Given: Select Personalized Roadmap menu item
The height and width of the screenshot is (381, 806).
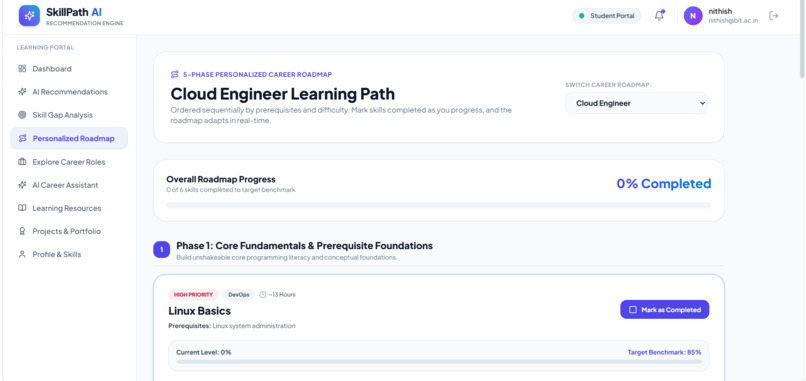Looking at the screenshot, I should pyautogui.click(x=69, y=138).
